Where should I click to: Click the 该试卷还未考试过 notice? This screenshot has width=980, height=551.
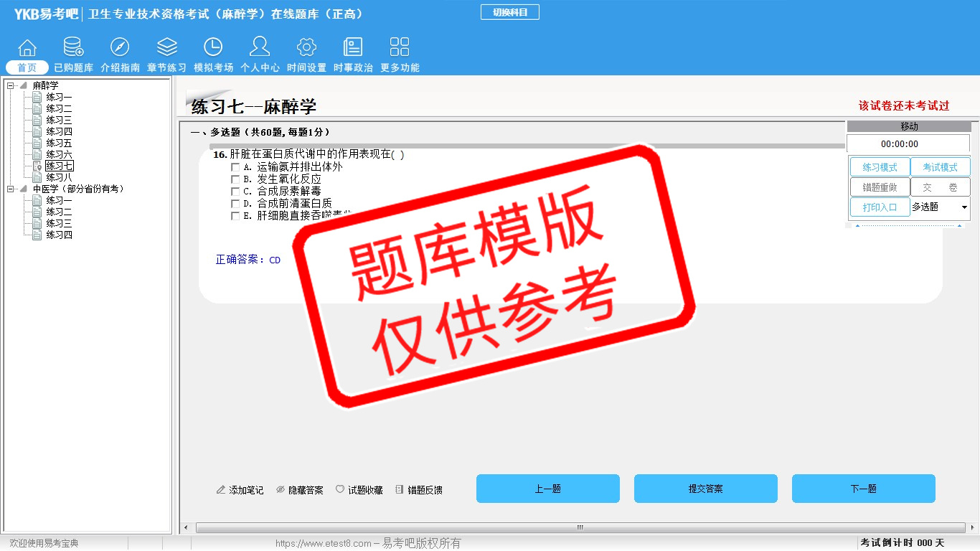click(x=904, y=105)
